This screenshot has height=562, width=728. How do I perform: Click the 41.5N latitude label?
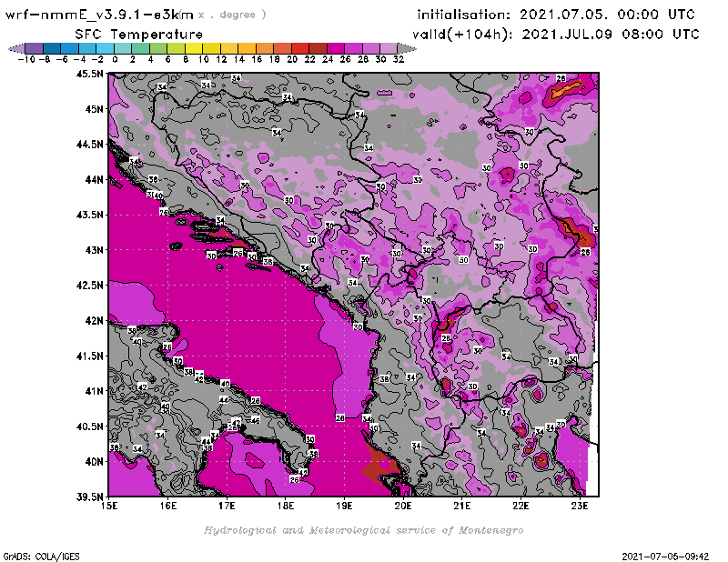pyautogui.click(x=90, y=356)
